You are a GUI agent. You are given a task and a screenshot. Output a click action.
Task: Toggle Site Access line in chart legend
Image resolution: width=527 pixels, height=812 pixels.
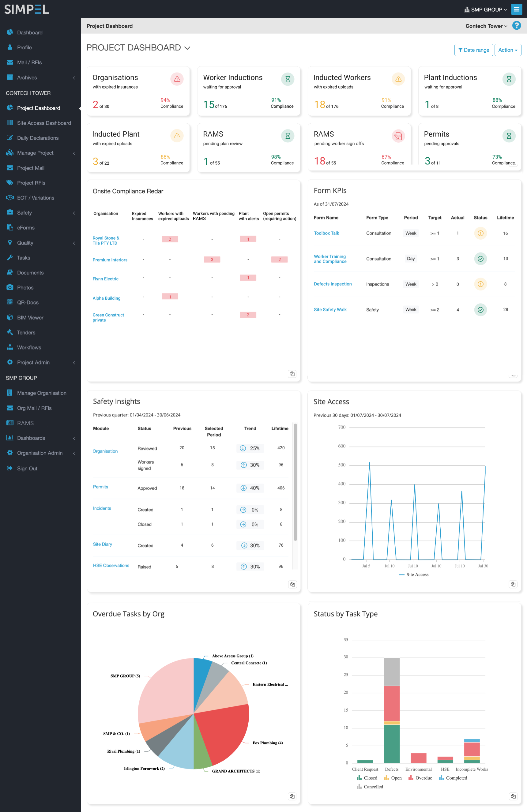[x=414, y=574]
